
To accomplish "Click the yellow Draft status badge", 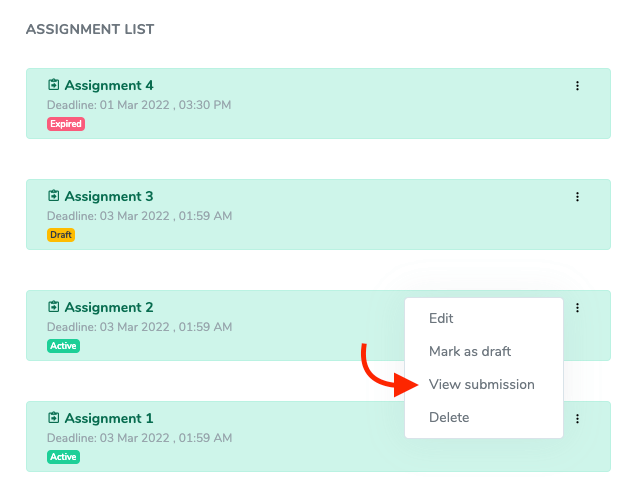I will pyautogui.click(x=61, y=235).
